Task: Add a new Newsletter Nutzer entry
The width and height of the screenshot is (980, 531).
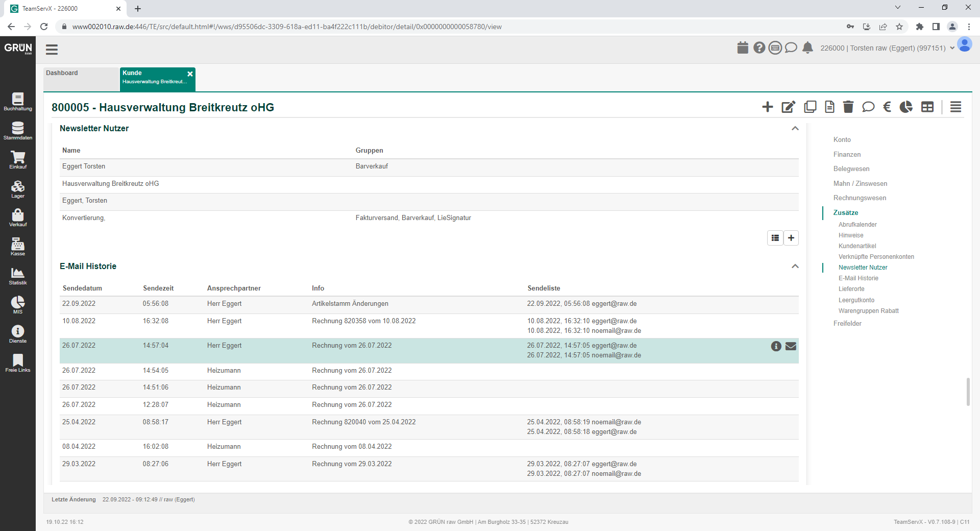Action: (x=791, y=238)
